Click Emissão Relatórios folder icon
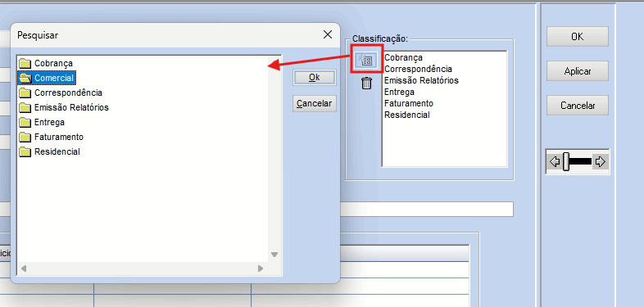The height and width of the screenshot is (307, 644). coord(25,107)
